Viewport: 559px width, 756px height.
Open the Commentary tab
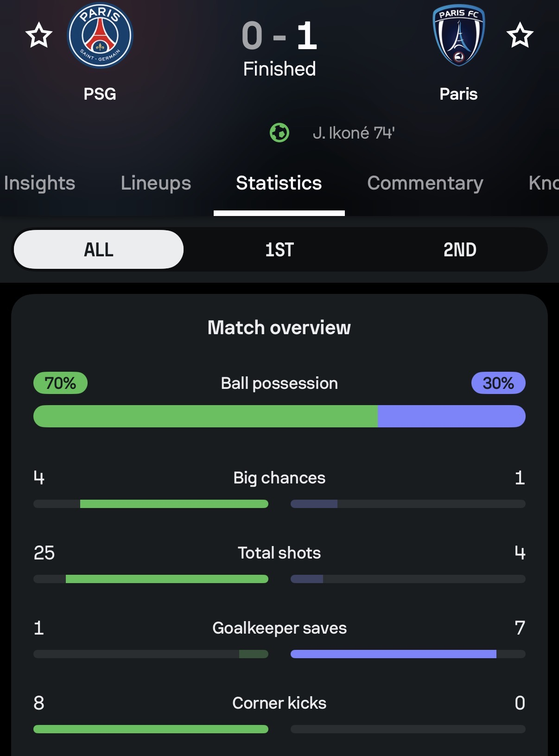point(425,183)
